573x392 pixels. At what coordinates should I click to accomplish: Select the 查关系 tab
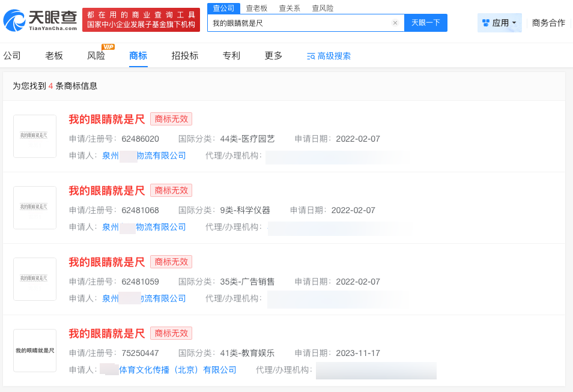pyautogui.click(x=289, y=8)
